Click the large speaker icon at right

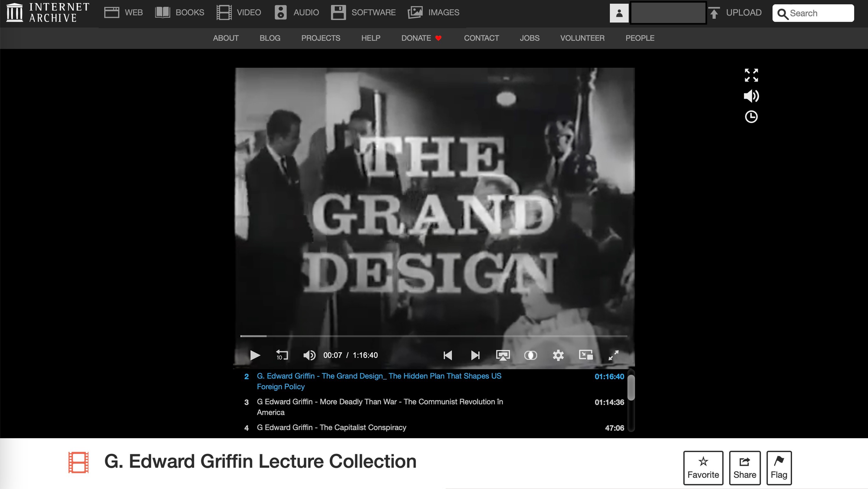(x=751, y=96)
